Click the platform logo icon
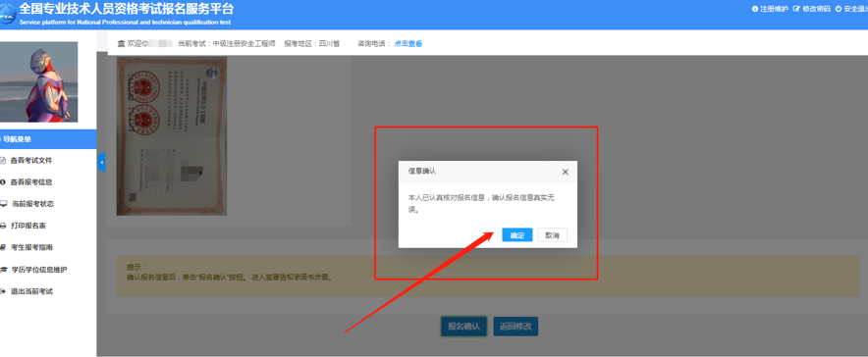The height and width of the screenshot is (357, 868). tap(8, 15)
